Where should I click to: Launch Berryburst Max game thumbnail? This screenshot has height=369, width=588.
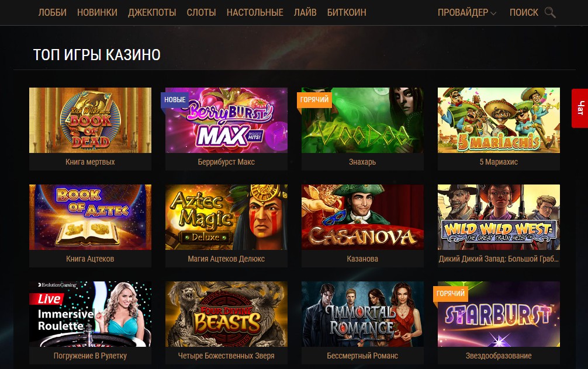pos(227,120)
